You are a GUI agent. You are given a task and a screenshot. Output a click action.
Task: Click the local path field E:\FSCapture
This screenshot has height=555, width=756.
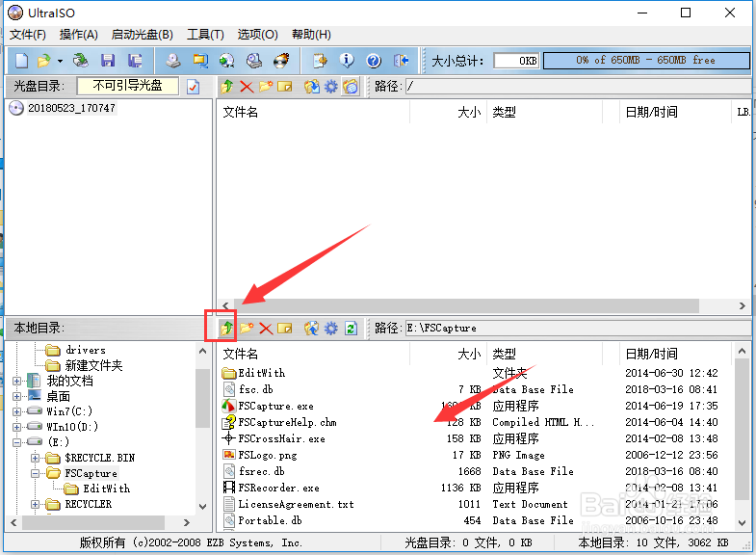578,329
